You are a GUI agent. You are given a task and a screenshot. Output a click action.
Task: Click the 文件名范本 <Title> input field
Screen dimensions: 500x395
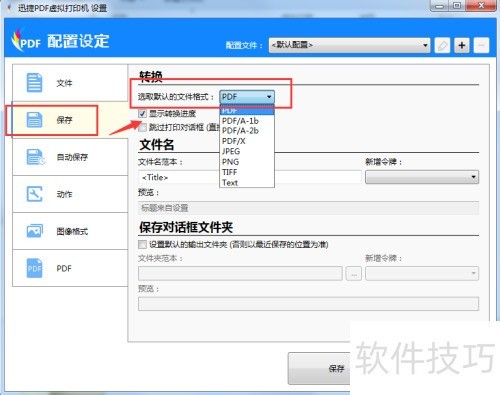(x=250, y=177)
